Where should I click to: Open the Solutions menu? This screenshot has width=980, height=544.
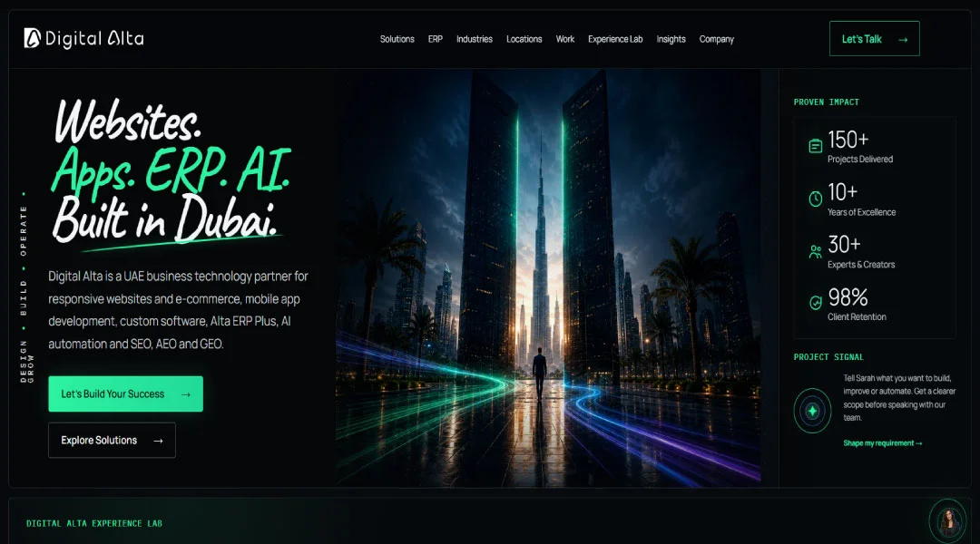tap(397, 39)
